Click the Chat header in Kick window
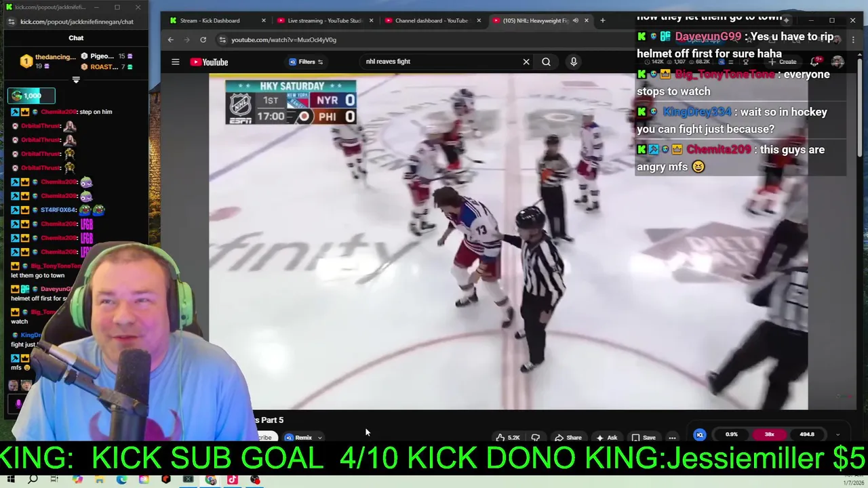868x488 pixels. coord(76,38)
